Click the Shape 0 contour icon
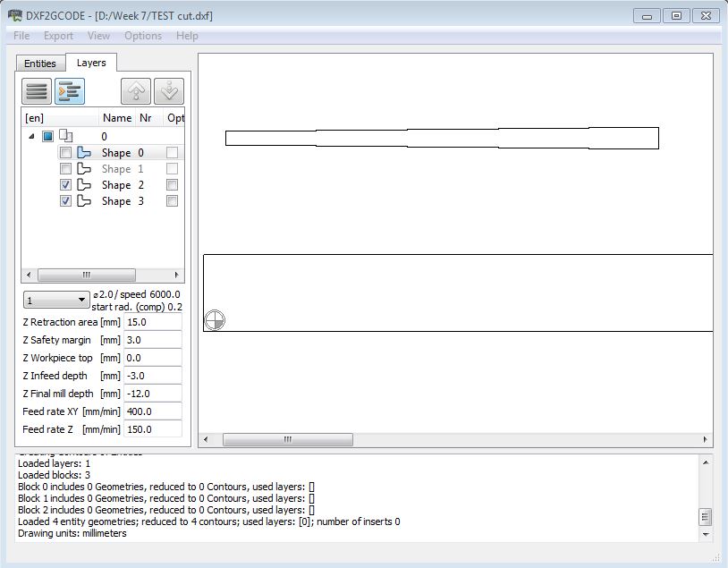 [84, 152]
